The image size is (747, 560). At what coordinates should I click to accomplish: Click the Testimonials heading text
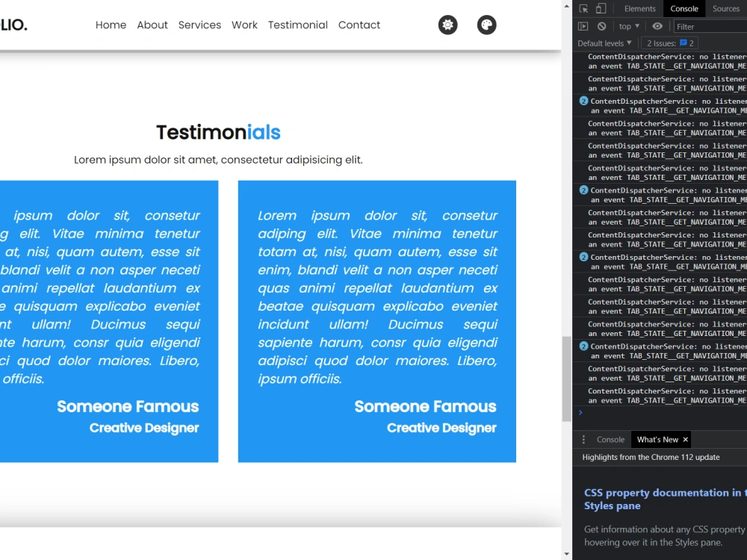coord(218,132)
